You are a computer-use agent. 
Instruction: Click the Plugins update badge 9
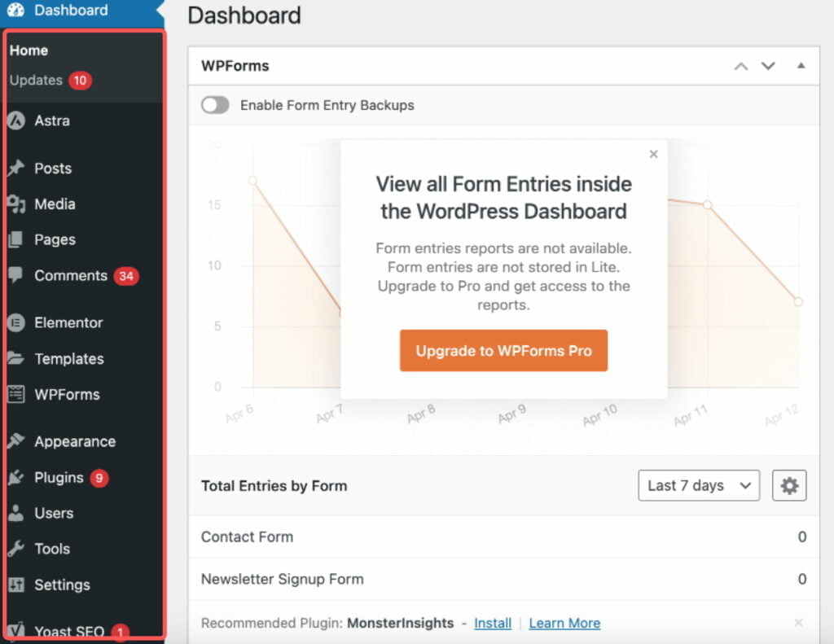99,478
